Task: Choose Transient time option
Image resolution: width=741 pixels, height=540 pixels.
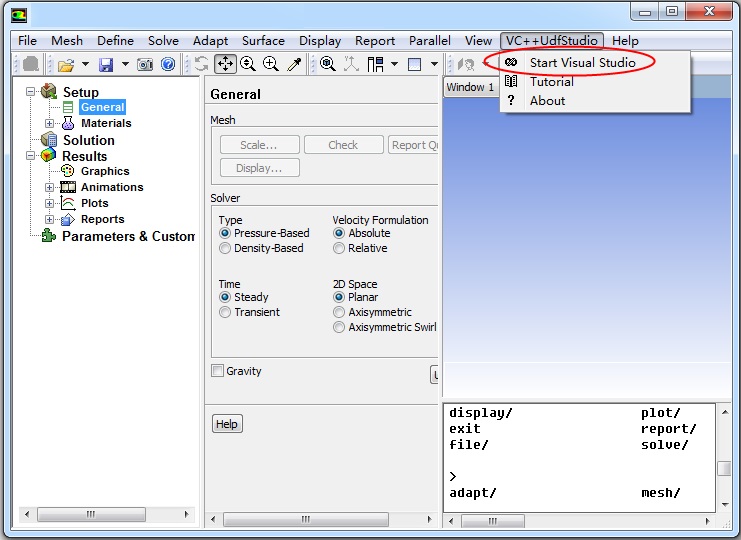Action: (x=225, y=312)
